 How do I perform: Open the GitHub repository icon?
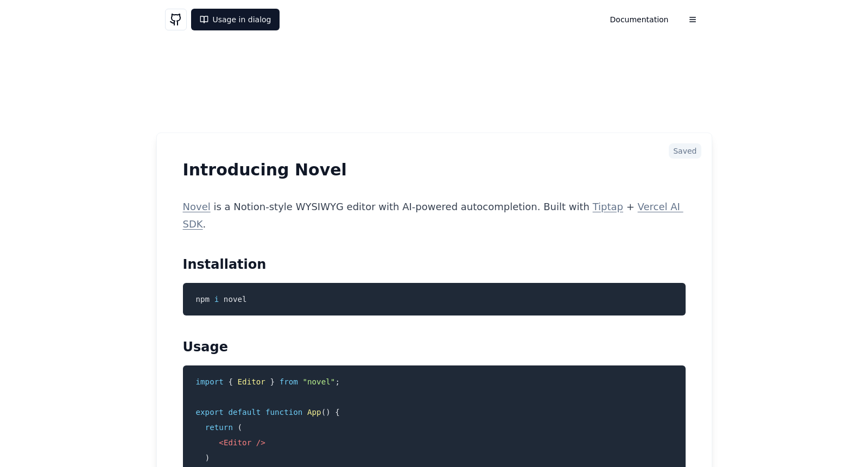[x=176, y=20]
